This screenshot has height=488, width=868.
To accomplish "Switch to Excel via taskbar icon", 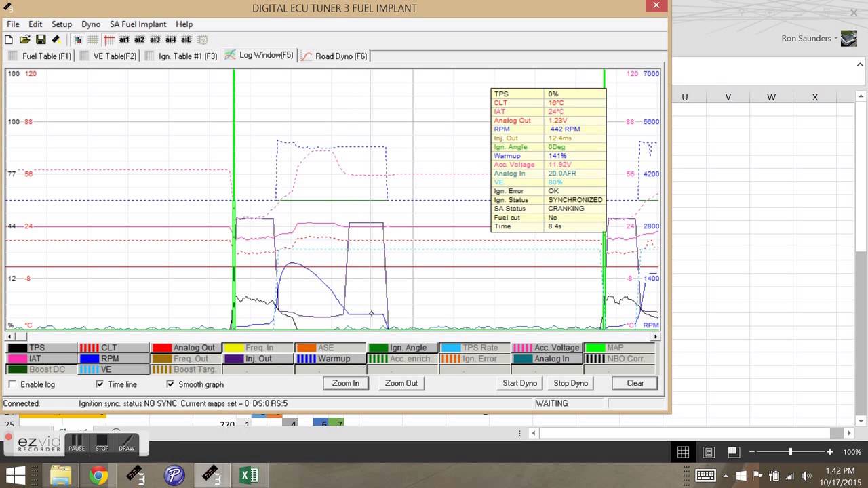I will (x=249, y=475).
